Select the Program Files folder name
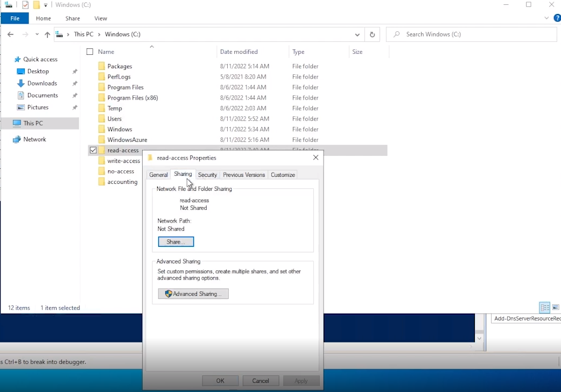561x392 pixels. tap(125, 87)
